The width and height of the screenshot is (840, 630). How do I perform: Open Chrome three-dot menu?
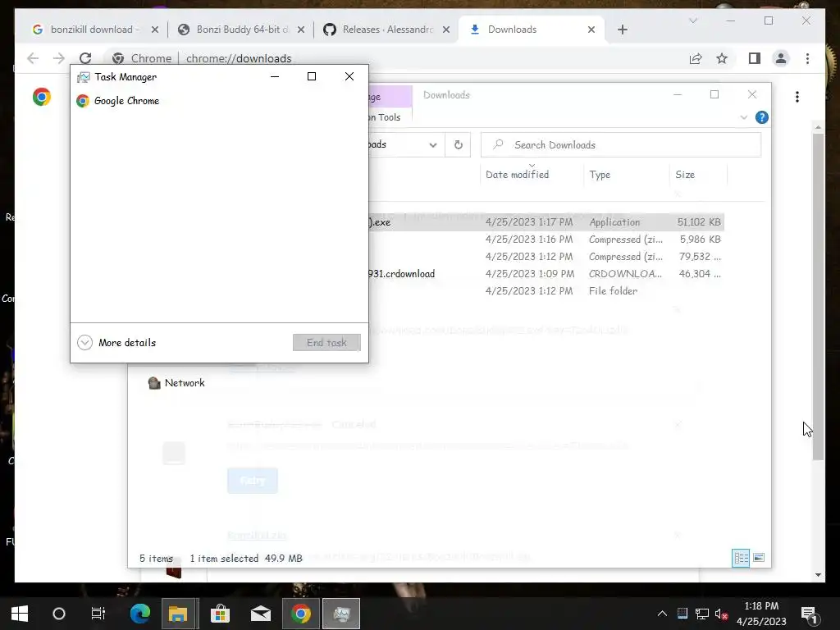pos(807,58)
